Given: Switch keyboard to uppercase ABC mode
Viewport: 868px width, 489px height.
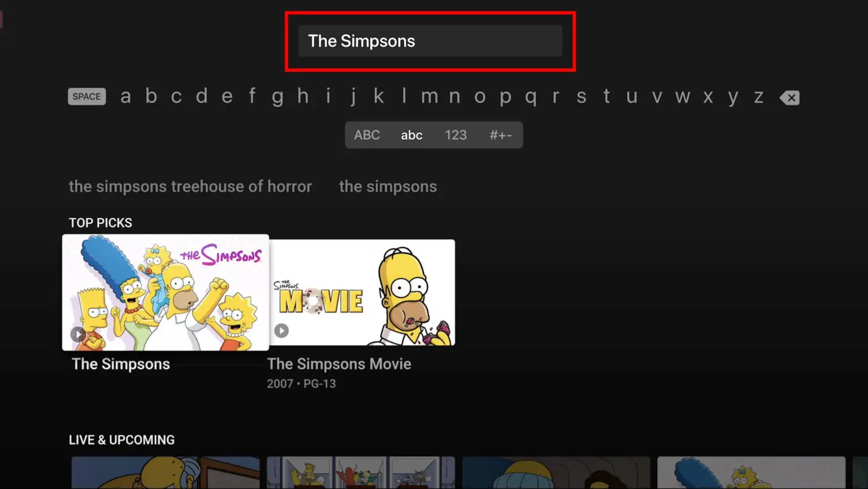Looking at the screenshot, I should [367, 135].
